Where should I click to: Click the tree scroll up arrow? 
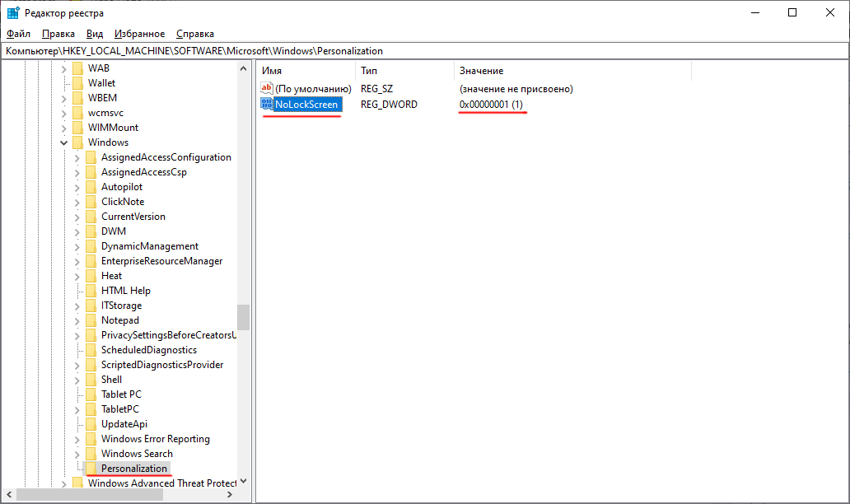point(244,69)
